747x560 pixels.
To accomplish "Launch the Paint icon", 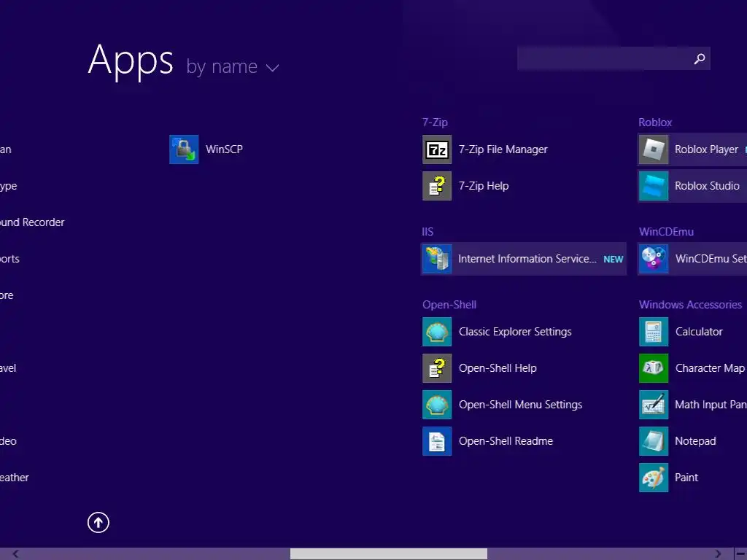I will point(653,478).
